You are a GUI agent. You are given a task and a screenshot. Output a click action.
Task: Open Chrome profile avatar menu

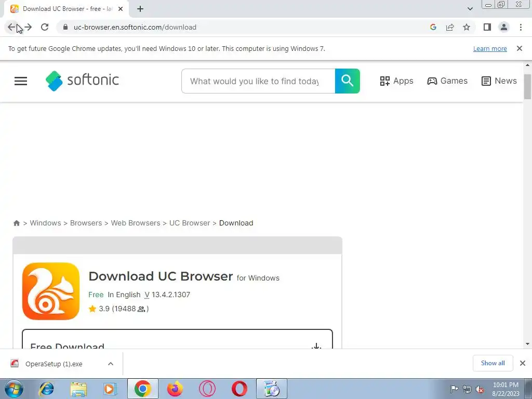(x=504, y=27)
